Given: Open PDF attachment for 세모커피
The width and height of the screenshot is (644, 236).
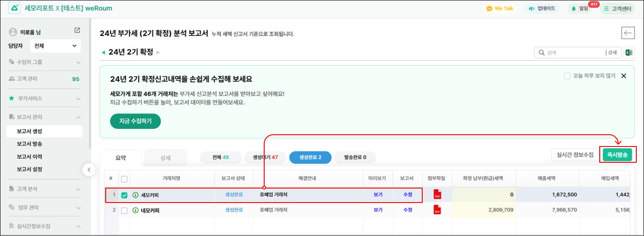Looking at the screenshot, I should pos(437,195).
